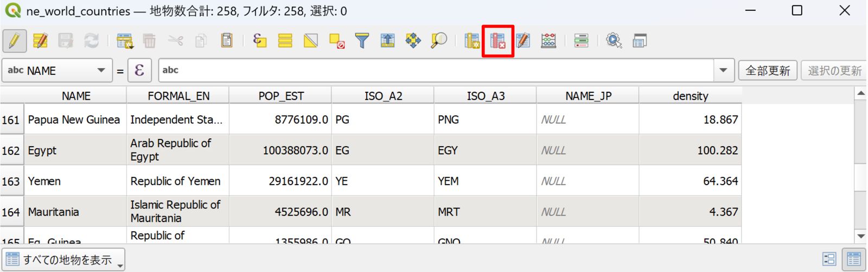Viewport: 868px width, 272px height.
Task: Click the 全部更新 button
Action: pyautogui.click(x=768, y=71)
